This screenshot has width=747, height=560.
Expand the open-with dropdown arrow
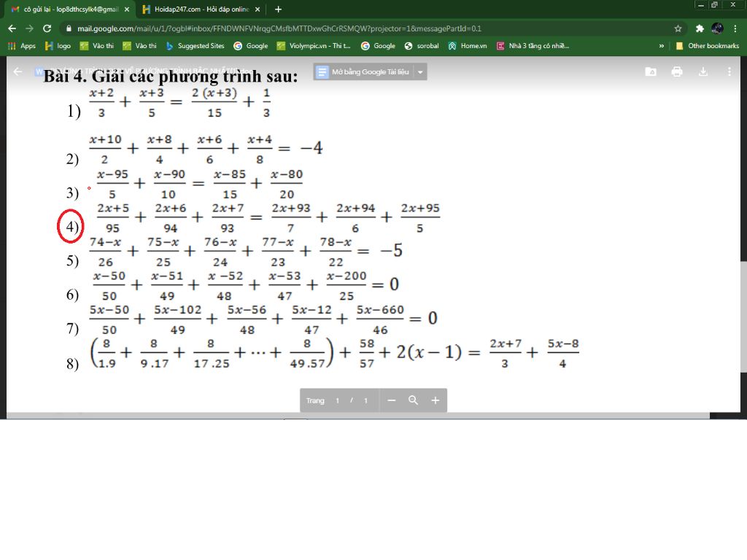pyautogui.click(x=420, y=72)
